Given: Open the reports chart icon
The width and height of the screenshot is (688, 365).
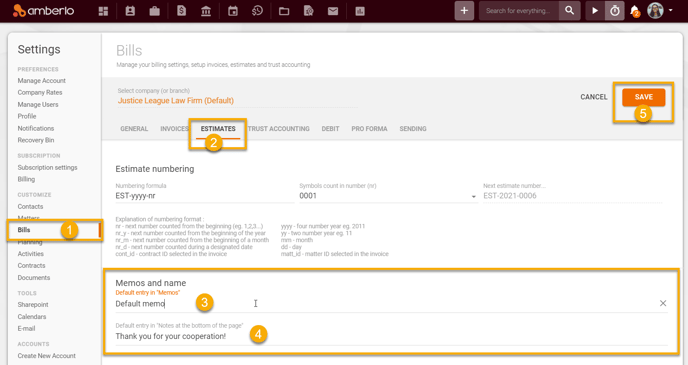Looking at the screenshot, I should [360, 11].
